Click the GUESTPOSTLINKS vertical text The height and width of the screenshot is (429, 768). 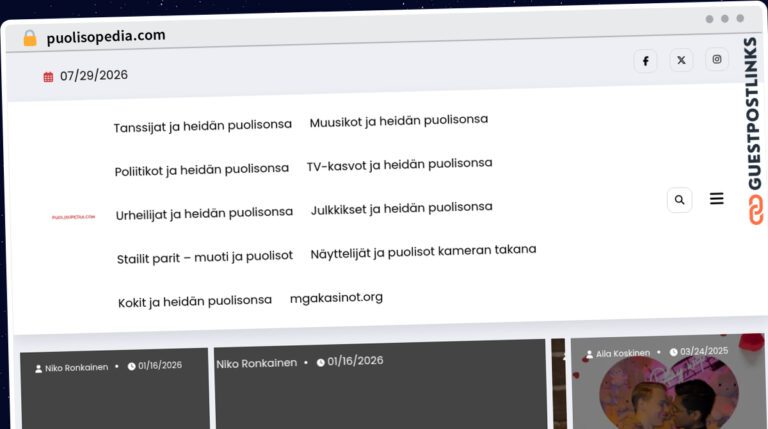click(x=754, y=114)
